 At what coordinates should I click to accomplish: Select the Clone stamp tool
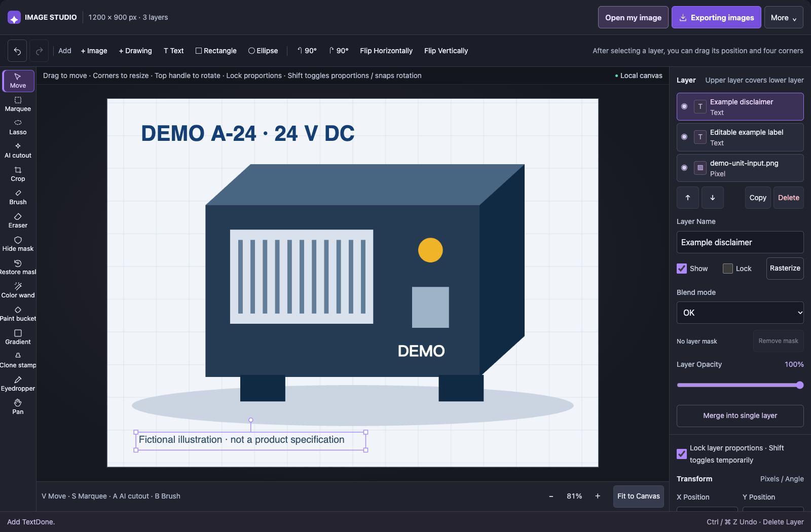click(18, 360)
